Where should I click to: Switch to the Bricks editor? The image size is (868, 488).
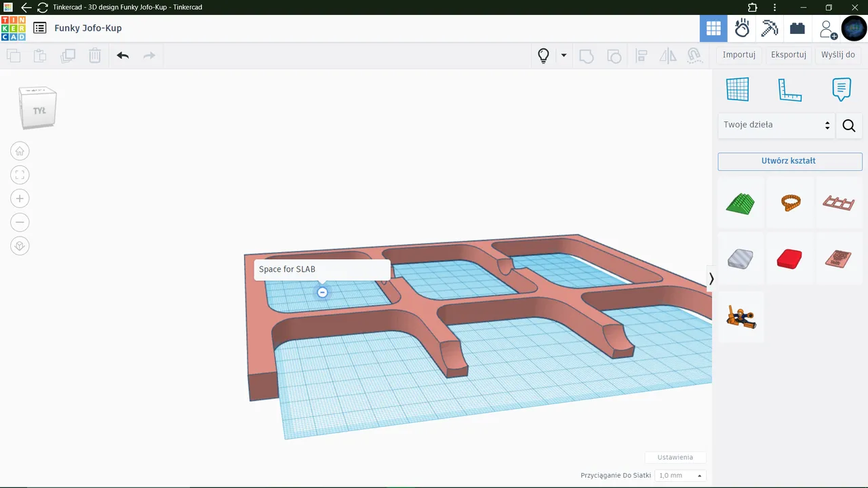[797, 28]
